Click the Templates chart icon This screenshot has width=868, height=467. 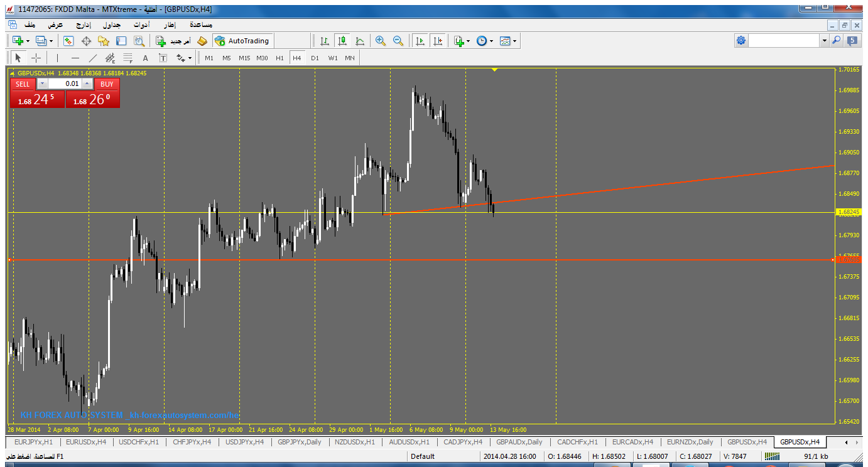[505, 41]
